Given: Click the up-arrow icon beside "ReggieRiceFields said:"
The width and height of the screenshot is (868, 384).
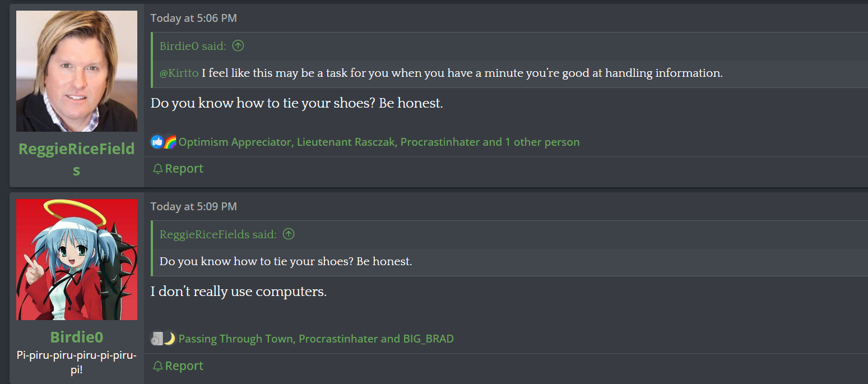Looking at the screenshot, I should 289,234.
